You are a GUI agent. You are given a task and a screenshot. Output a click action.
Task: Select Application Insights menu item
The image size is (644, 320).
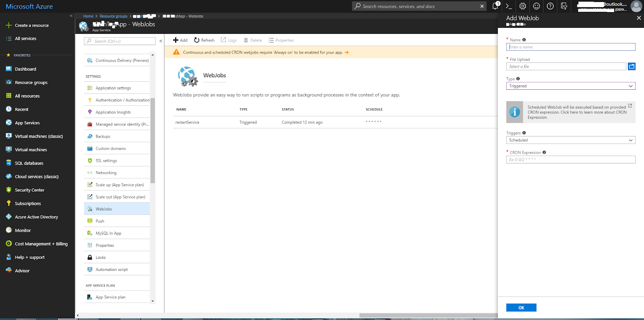(117, 112)
